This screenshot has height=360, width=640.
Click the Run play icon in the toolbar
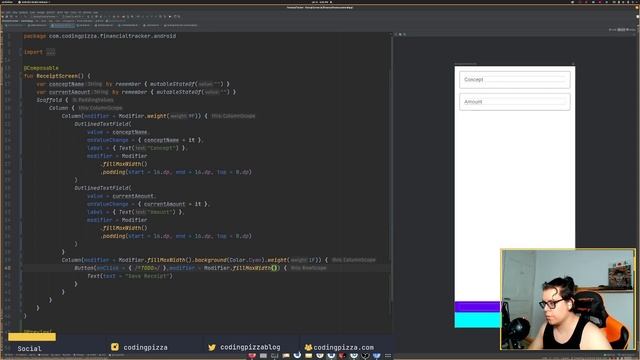[x=170, y=17]
